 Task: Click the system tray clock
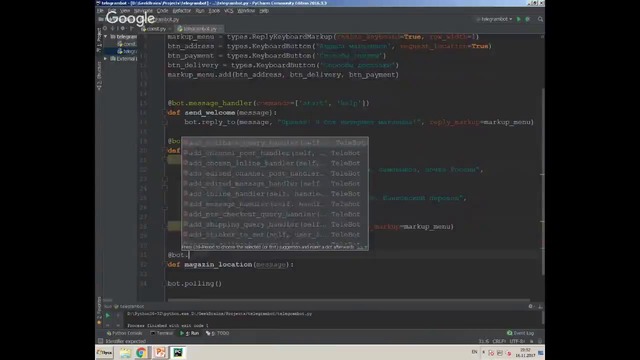tap(525, 353)
